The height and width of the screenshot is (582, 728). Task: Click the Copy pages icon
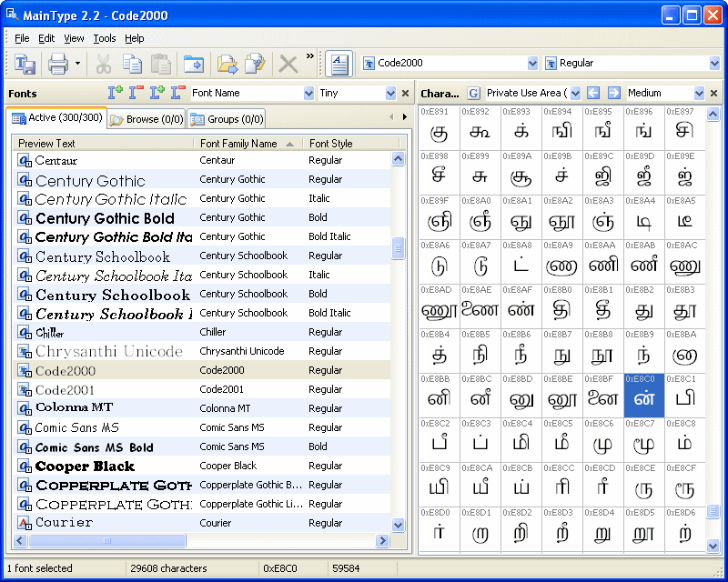(x=132, y=64)
